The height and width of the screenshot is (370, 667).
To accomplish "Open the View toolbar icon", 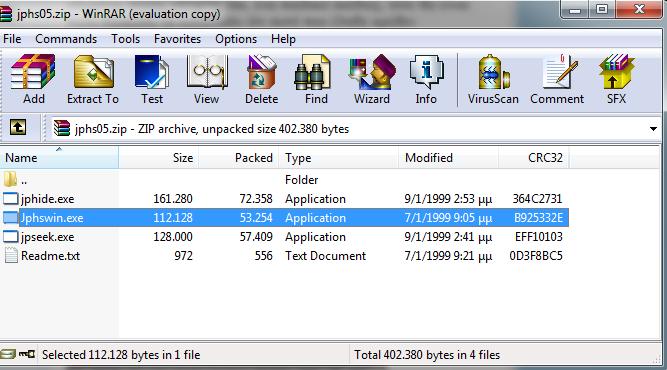I will tap(207, 71).
